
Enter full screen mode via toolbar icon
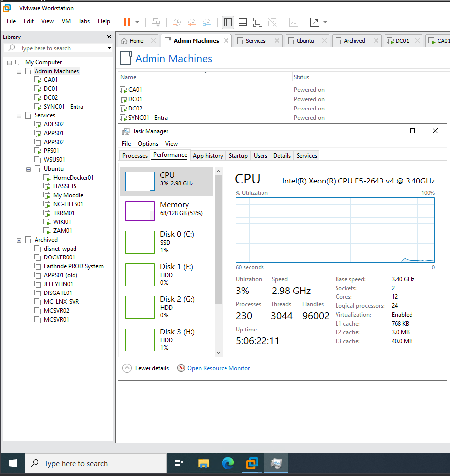[x=257, y=22]
